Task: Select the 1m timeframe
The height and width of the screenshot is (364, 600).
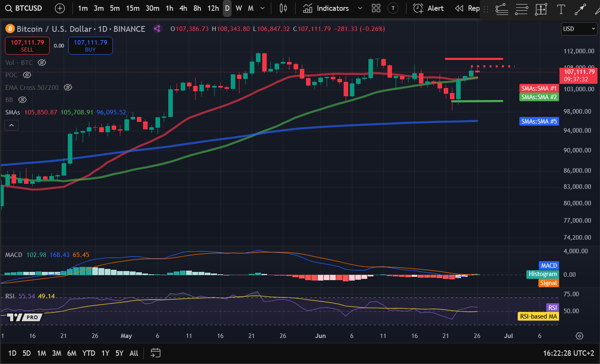Action: pos(83,8)
